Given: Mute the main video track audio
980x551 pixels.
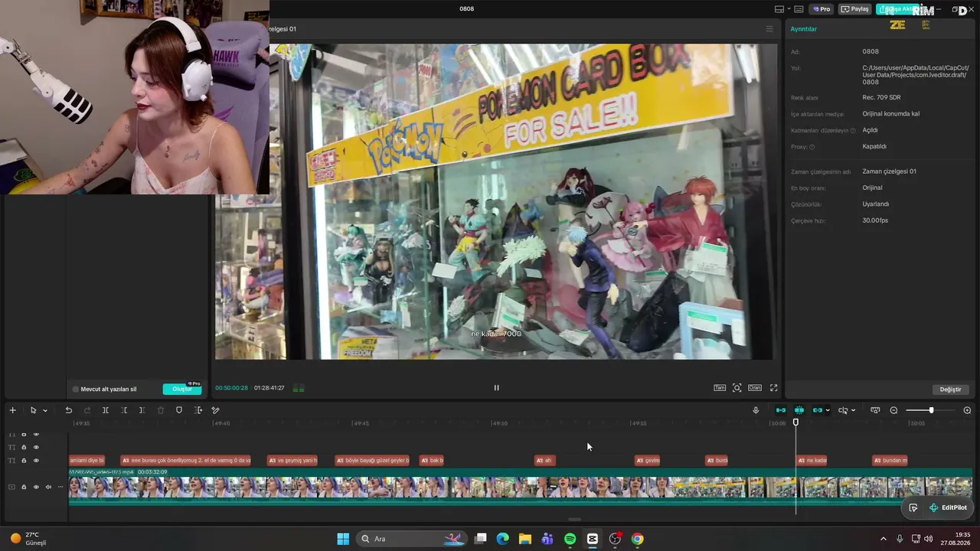Looking at the screenshot, I should point(48,487).
